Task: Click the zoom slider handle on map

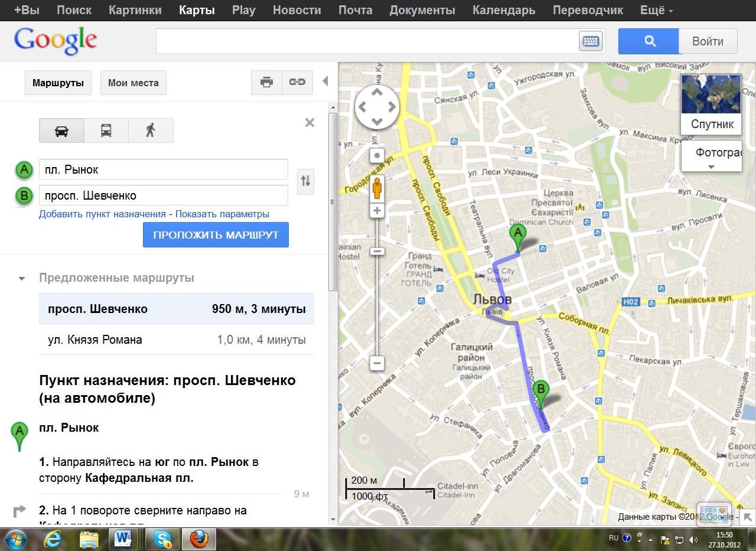Action: point(377,252)
